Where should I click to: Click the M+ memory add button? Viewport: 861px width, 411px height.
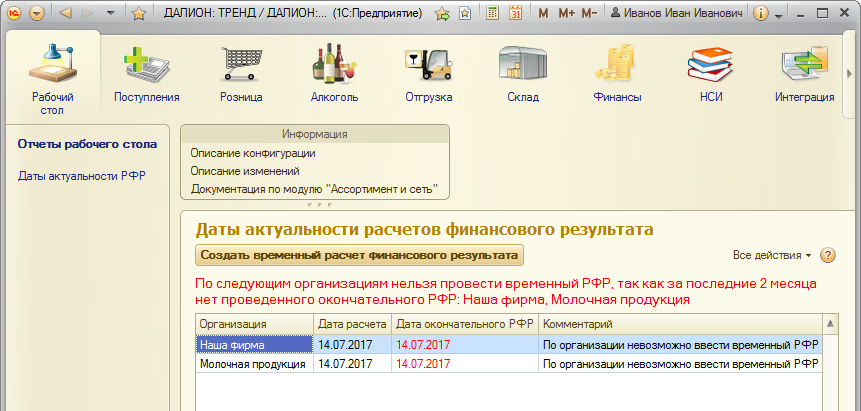point(566,14)
